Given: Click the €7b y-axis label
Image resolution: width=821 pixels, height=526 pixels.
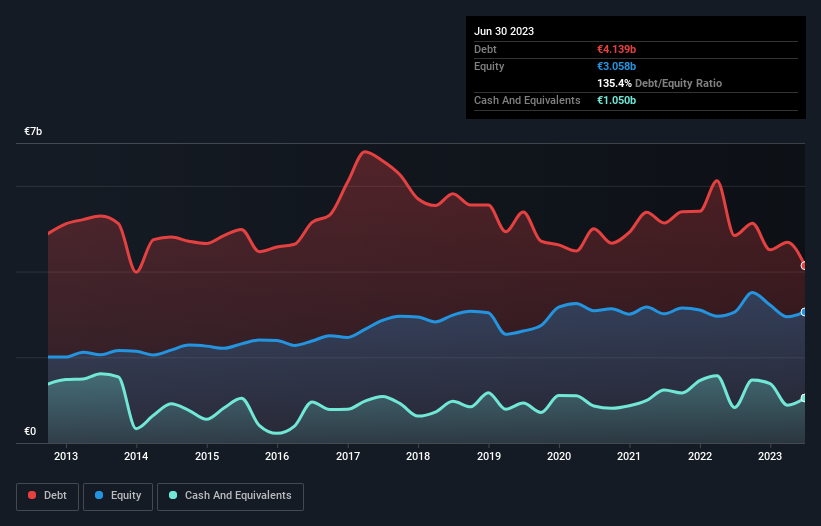Looking at the screenshot, I should pyautogui.click(x=33, y=131).
